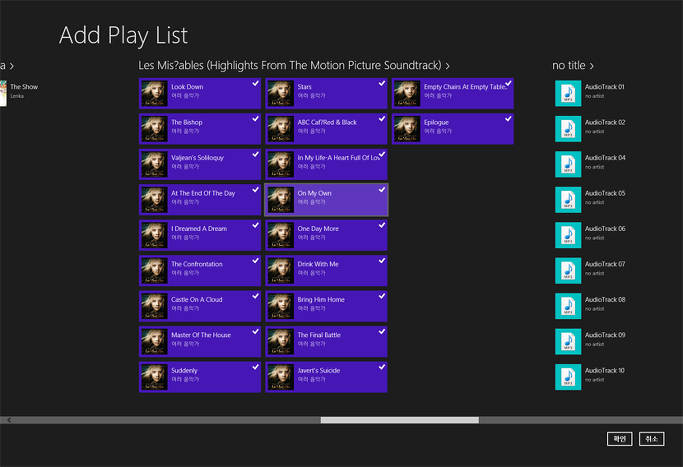Select The Confrontation title
683x467 pixels.
(197, 264)
